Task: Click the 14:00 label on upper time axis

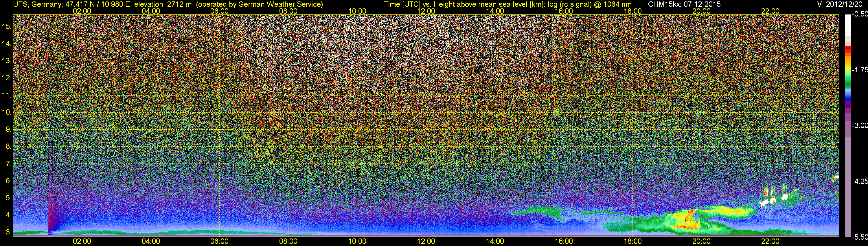Action: coord(495,11)
